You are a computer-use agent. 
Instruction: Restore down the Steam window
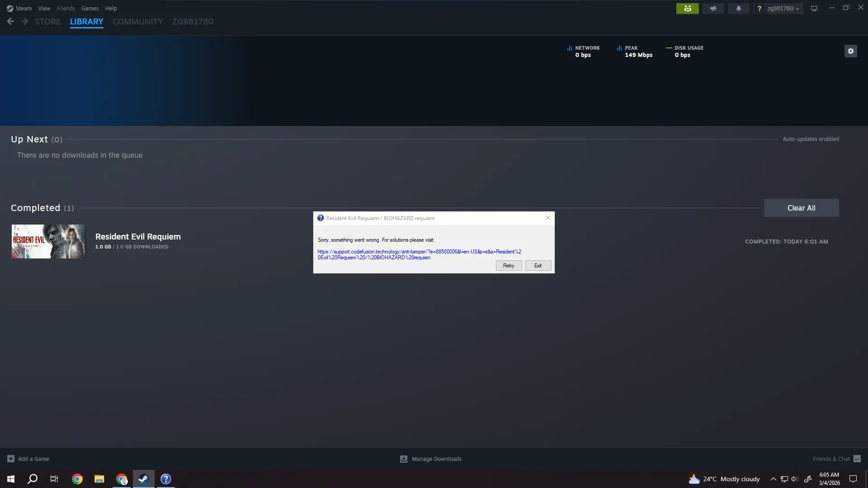846,8
